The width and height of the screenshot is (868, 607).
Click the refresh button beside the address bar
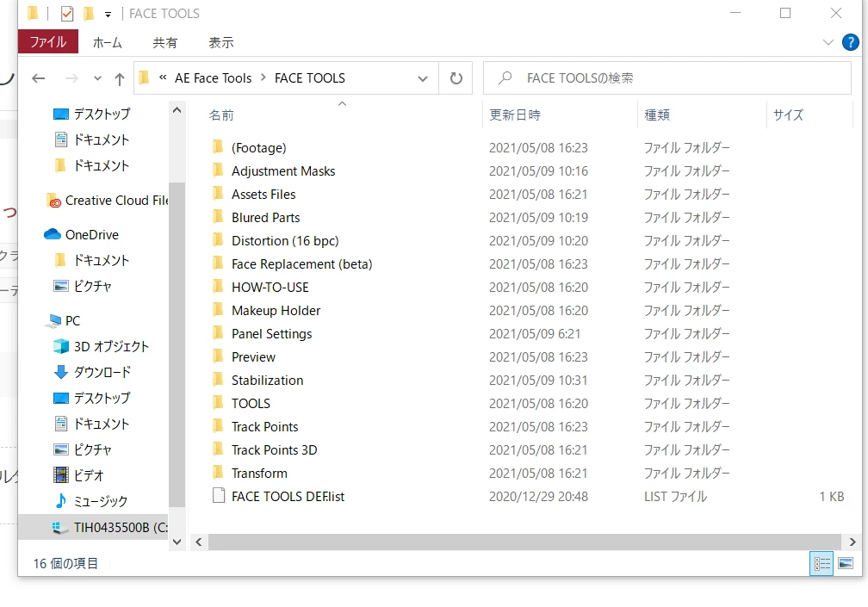456,78
